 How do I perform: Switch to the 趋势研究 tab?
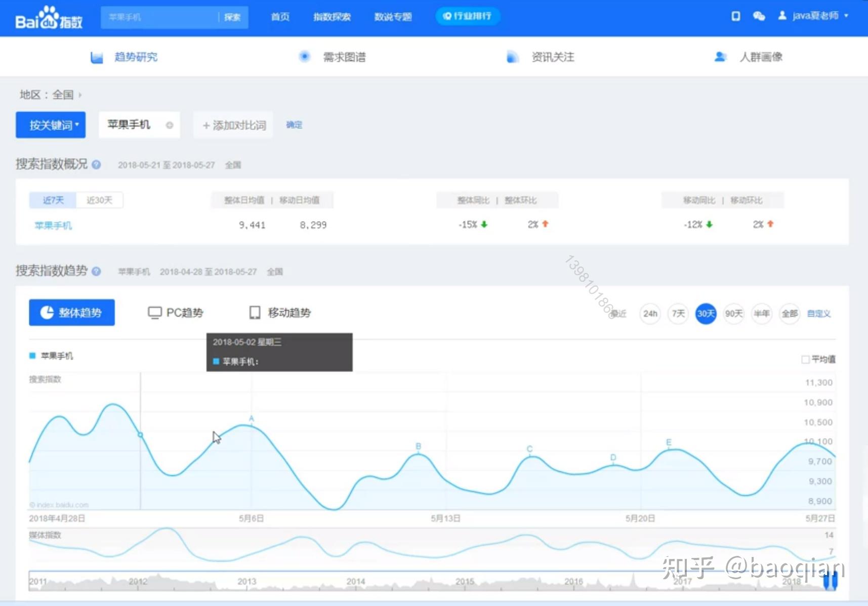124,57
